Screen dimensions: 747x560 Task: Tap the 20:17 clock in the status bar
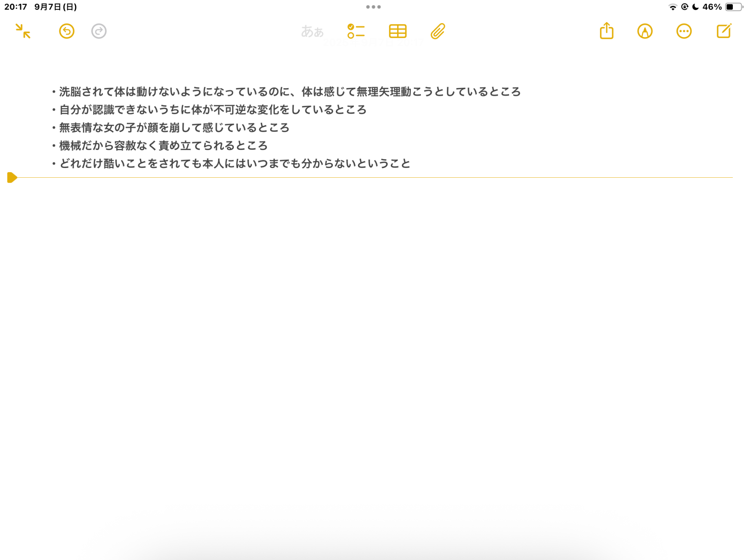16,7
